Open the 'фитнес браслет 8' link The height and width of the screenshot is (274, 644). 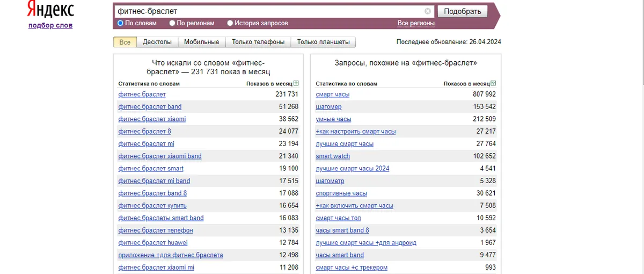click(145, 132)
